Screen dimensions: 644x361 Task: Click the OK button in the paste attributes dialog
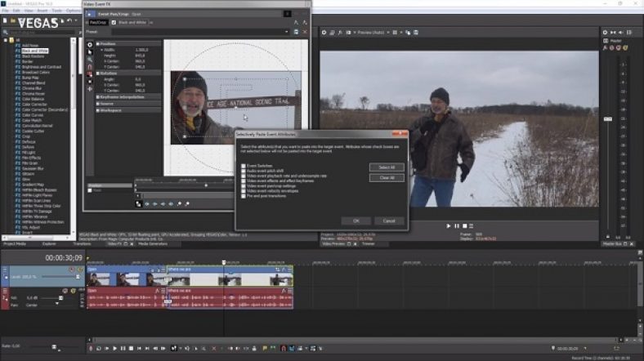(356, 221)
